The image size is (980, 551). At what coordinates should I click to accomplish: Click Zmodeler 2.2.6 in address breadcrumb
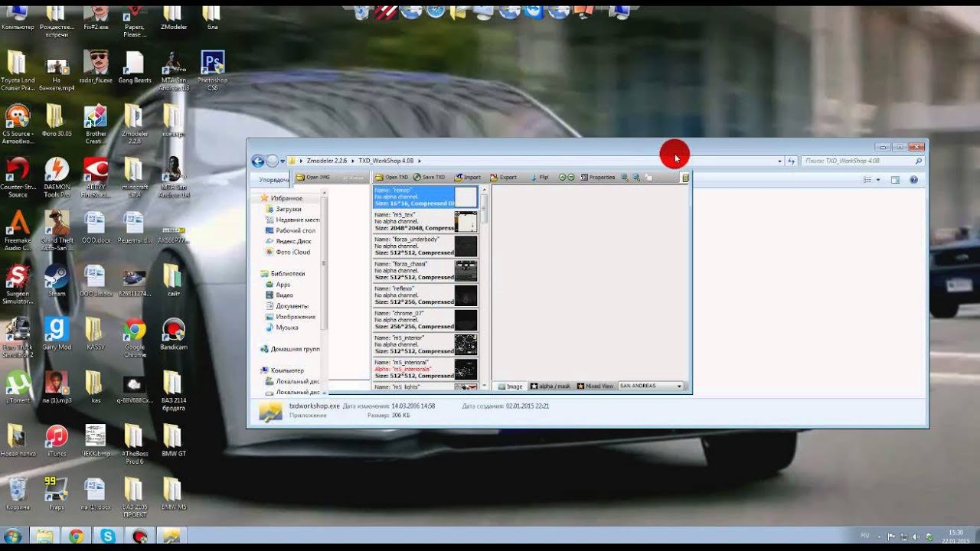click(x=327, y=161)
